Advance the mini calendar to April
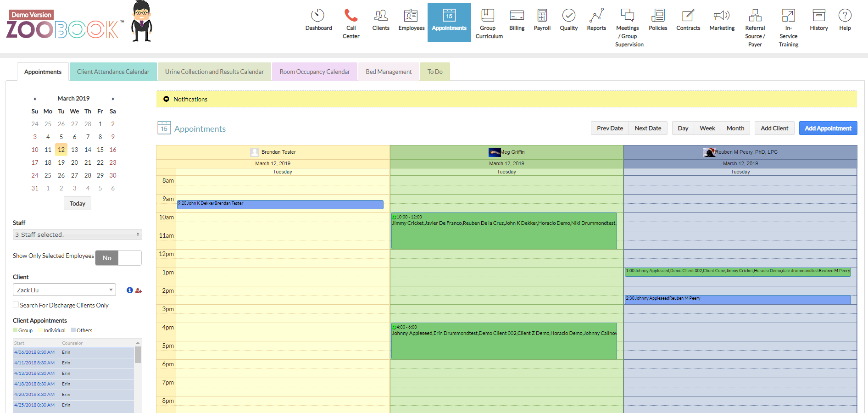The image size is (868, 413). (x=113, y=98)
